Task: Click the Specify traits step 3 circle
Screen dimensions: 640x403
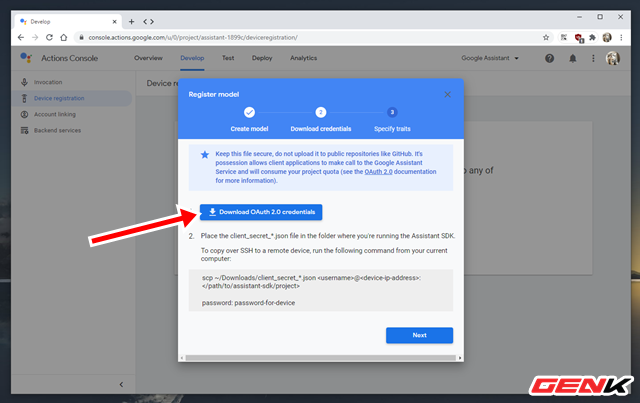Action: [392, 112]
